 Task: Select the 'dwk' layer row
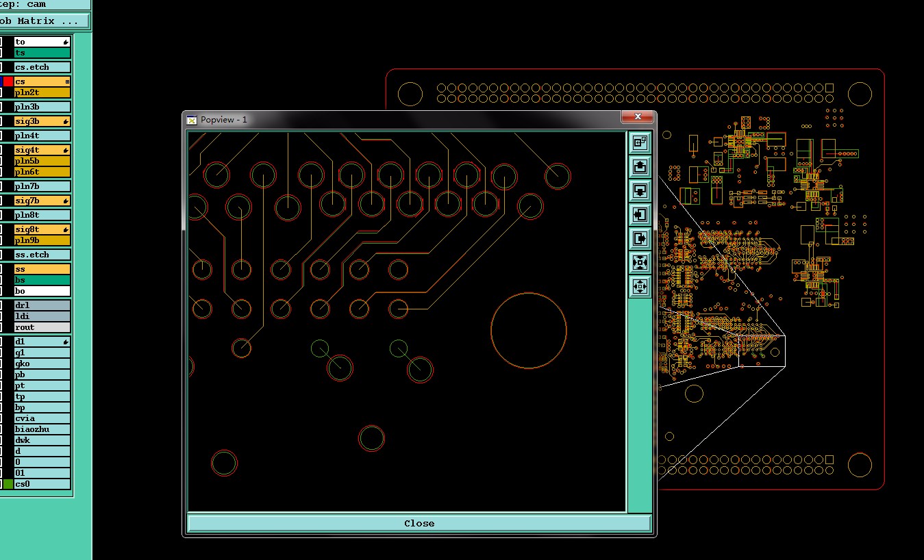[42, 440]
